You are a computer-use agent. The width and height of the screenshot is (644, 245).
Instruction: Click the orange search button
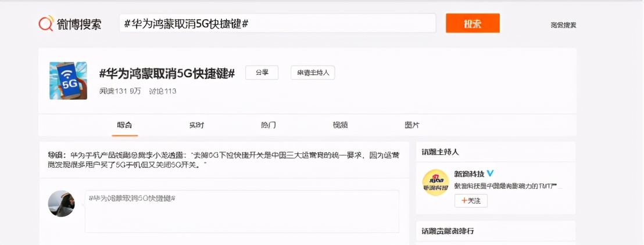(x=473, y=23)
